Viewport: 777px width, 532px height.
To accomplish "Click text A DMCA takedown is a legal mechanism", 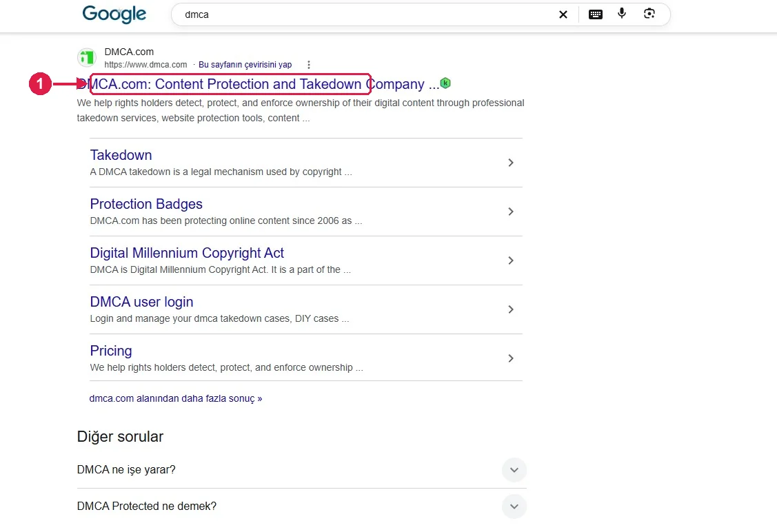I will [x=221, y=172].
